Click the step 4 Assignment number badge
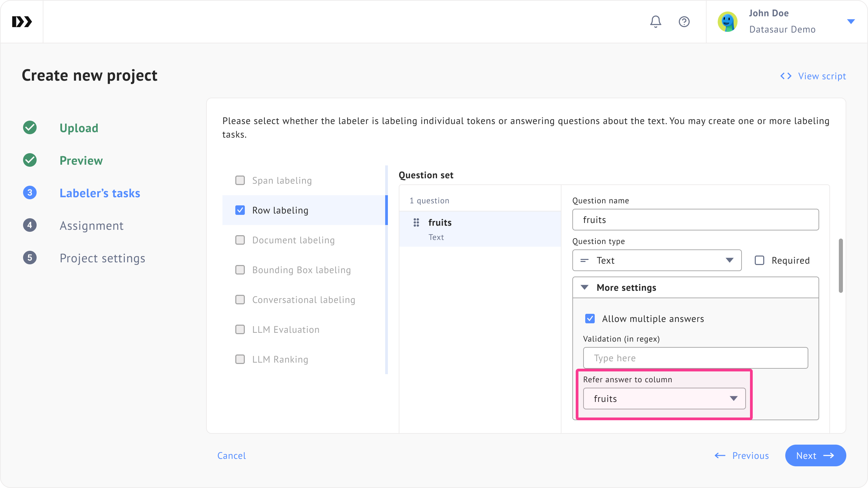Screen dimensions: 868x488 [30, 225]
